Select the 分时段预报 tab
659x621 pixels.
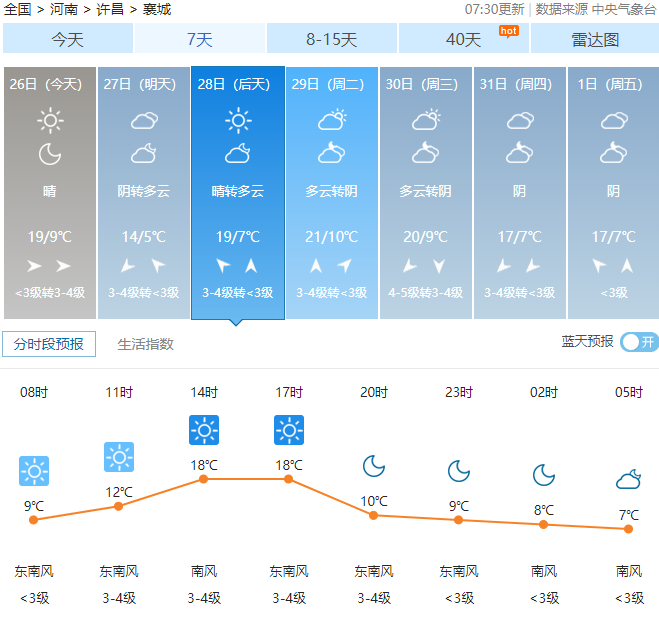pyautogui.click(x=49, y=344)
